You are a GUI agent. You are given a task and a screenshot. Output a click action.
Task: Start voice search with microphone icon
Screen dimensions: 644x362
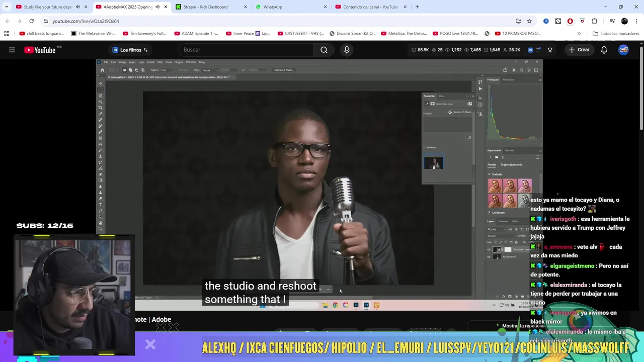click(347, 50)
